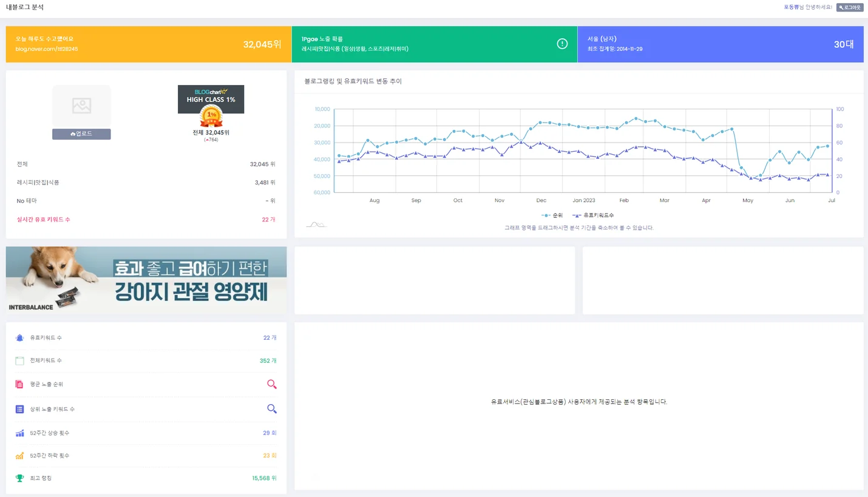Click the Aug label on the chart axis

[x=375, y=200]
